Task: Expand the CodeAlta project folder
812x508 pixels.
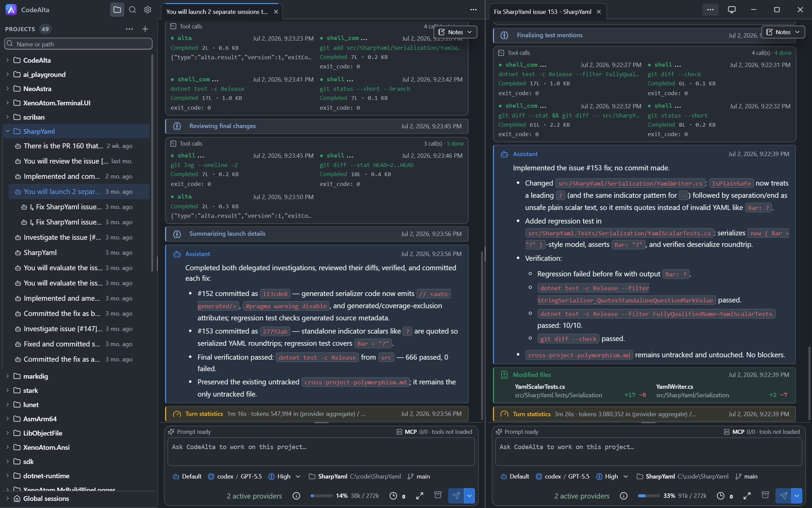Action: [7, 60]
